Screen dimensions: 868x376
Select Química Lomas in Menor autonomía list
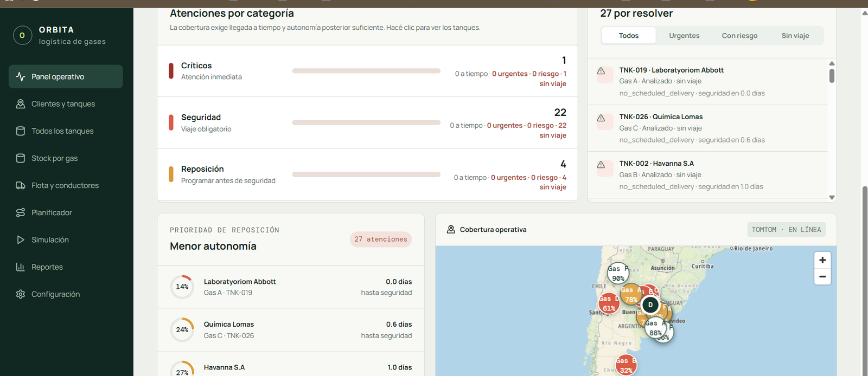click(291, 330)
